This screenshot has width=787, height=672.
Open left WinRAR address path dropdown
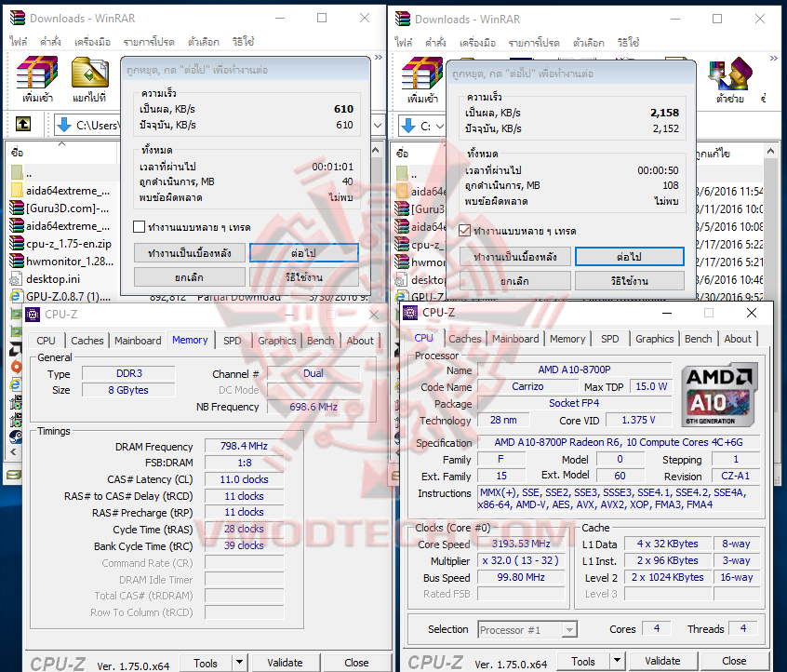tap(379, 125)
